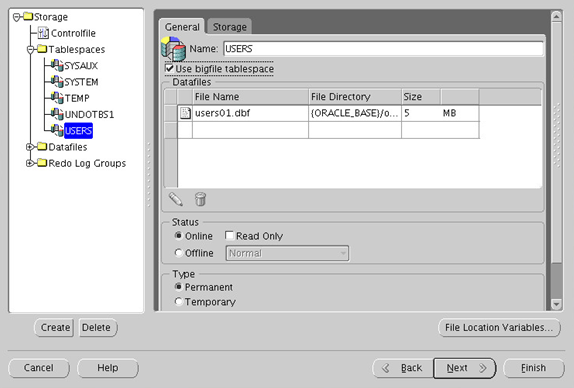The image size is (574, 388).
Task: Click the Tablespaces folder icon
Action: [x=42, y=49]
